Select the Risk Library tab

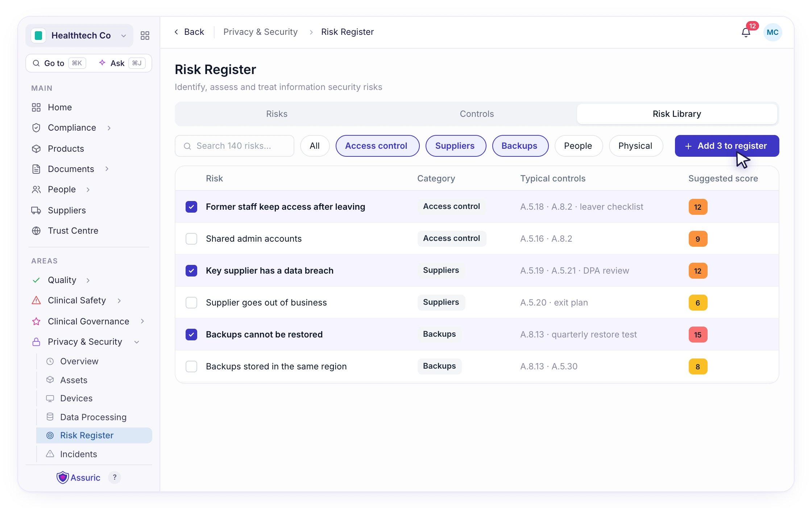677,114
